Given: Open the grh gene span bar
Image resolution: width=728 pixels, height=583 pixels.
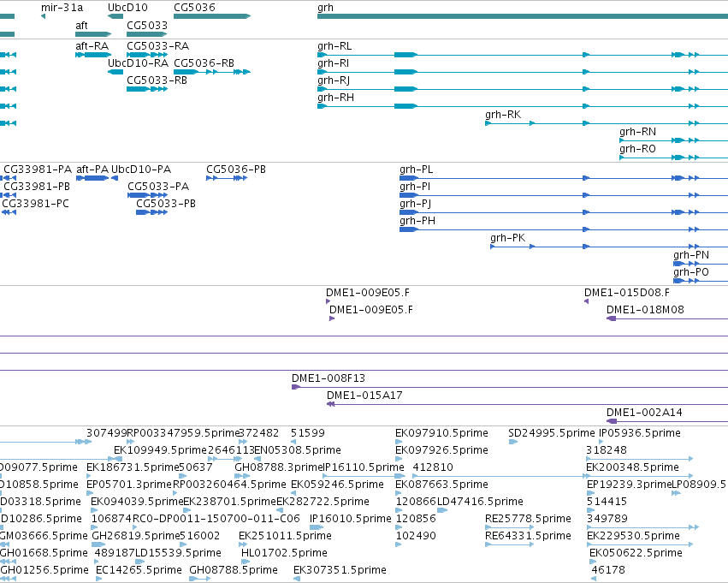Looking at the screenshot, I should coord(523,16).
